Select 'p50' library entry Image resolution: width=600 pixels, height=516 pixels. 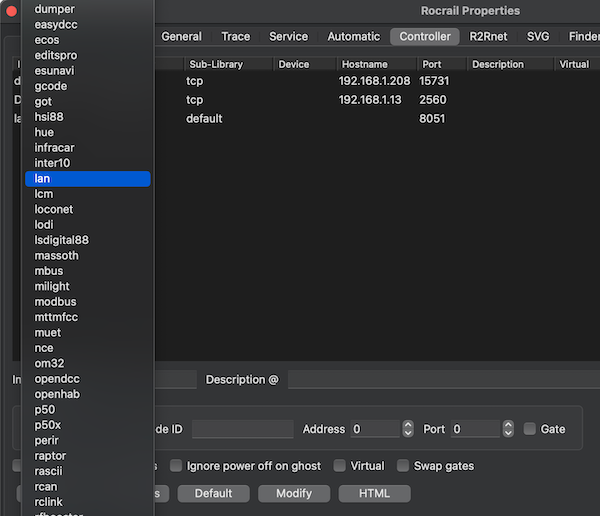coord(88,410)
